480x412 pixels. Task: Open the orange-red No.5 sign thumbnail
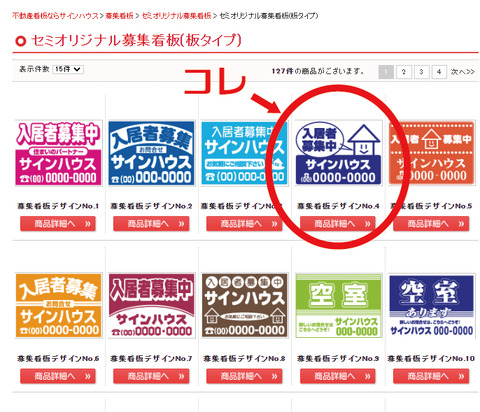(x=431, y=153)
